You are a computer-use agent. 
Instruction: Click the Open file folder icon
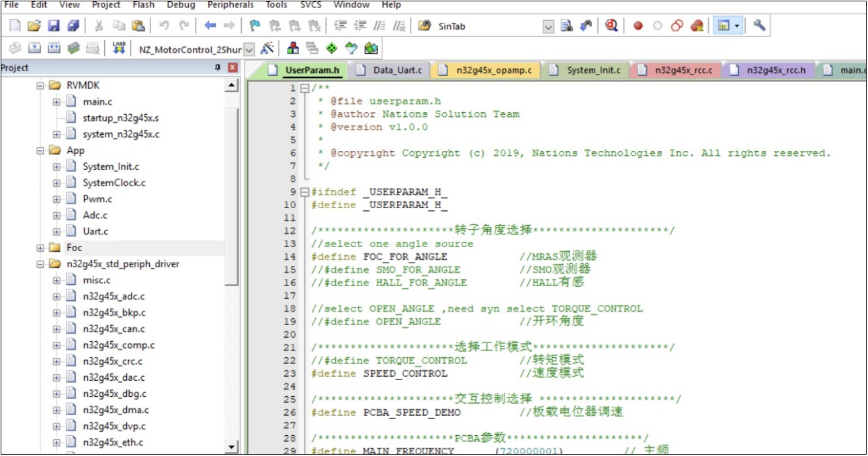point(34,26)
